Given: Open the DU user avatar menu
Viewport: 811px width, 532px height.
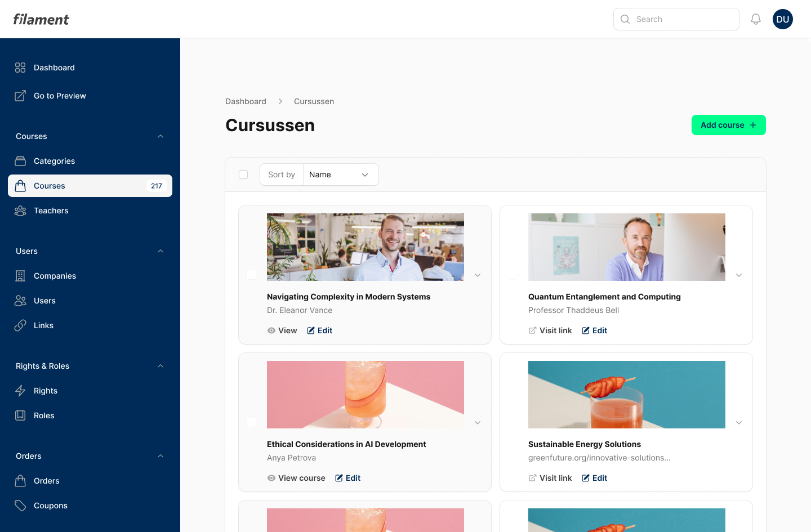Looking at the screenshot, I should 783,19.
